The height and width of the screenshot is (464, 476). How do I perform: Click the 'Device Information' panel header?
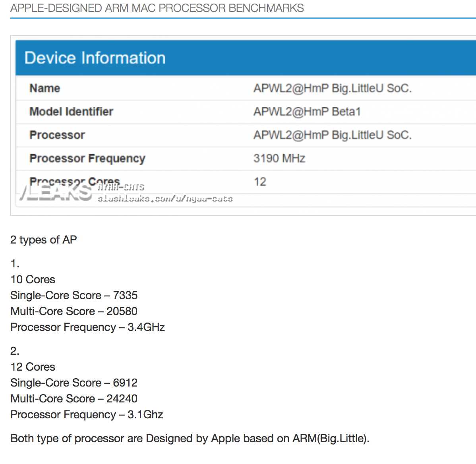click(246, 58)
